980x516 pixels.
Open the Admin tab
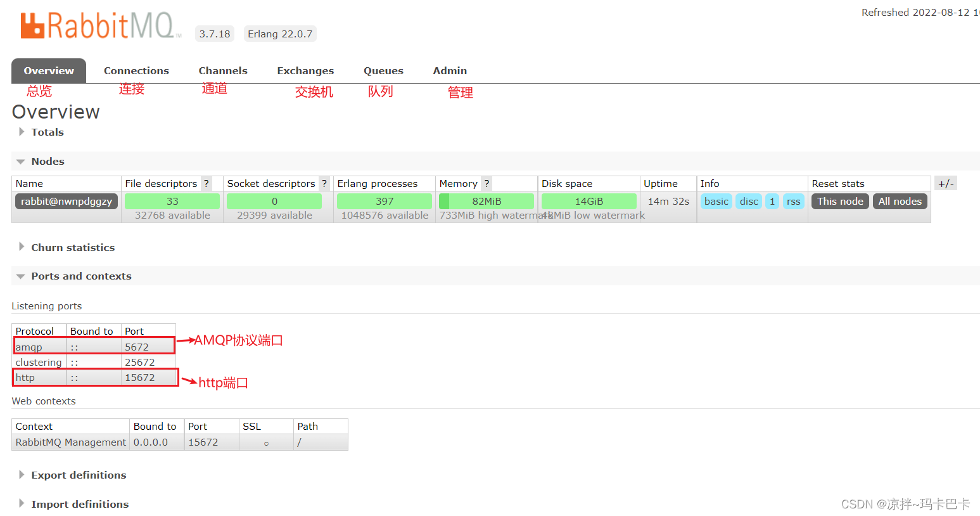coord(450,71)
